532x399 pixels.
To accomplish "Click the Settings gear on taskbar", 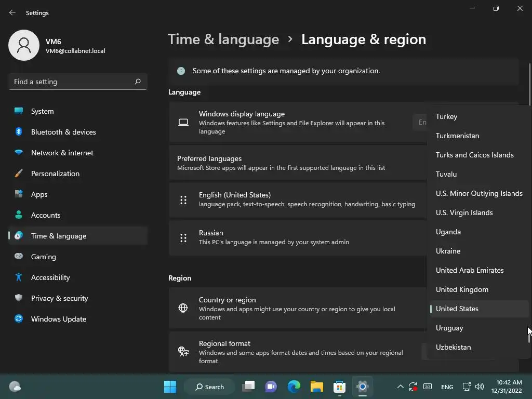I will (362, 387).
